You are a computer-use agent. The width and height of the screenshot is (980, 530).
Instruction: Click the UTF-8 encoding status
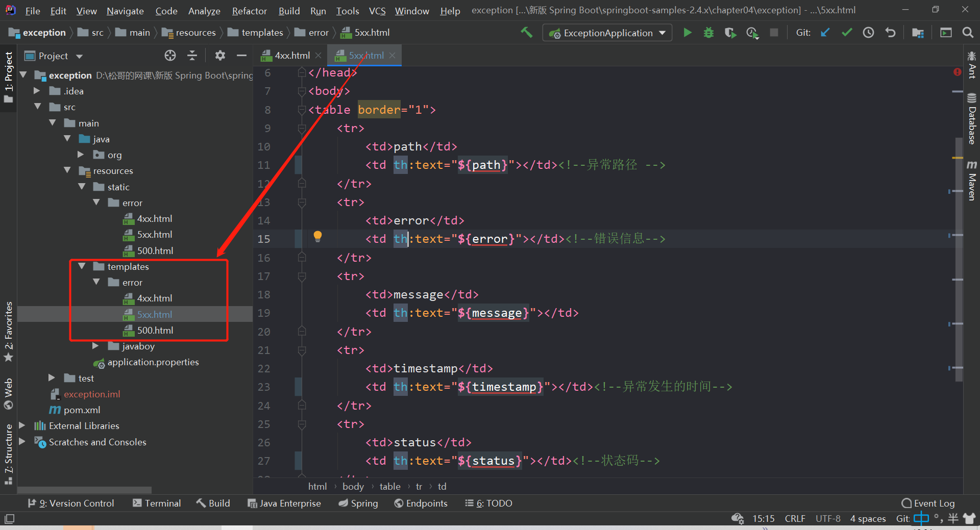(x=828, y=519)
